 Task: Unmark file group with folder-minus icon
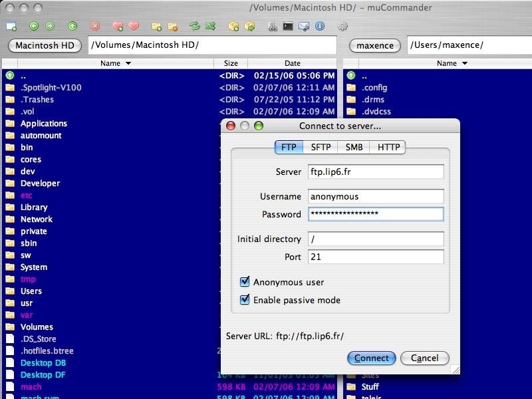[x=173, y=27]
